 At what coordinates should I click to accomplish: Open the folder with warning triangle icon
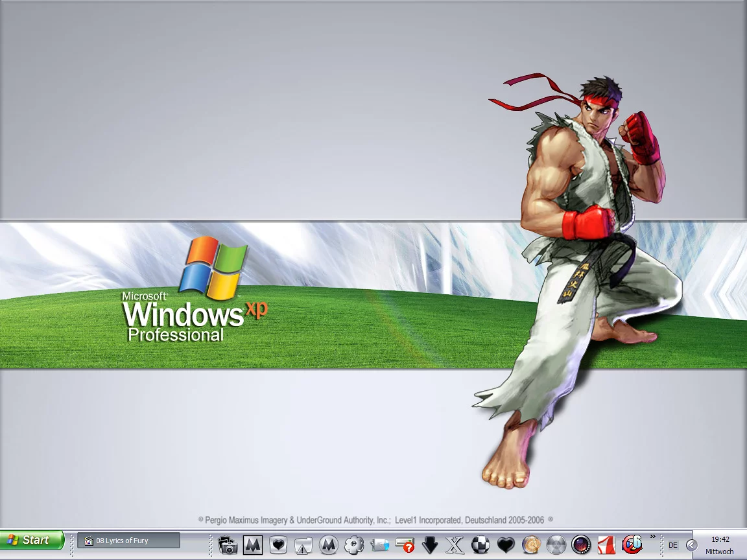[303, 545]
